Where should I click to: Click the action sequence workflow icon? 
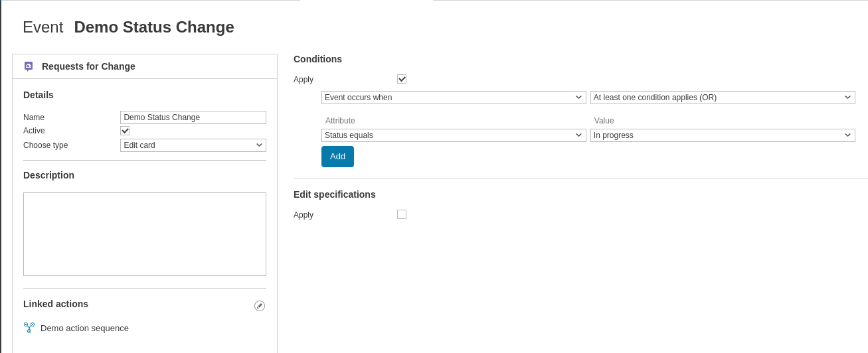click(x=29, y=328)
